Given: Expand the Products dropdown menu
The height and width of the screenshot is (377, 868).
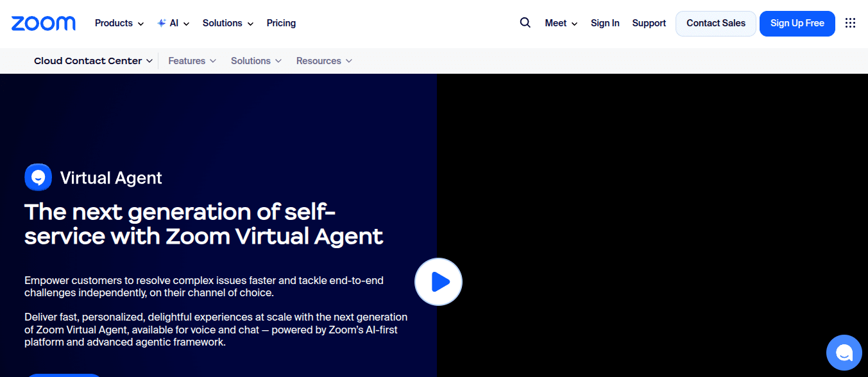Looking at the screenshot, I should click(x=119, y=23).
